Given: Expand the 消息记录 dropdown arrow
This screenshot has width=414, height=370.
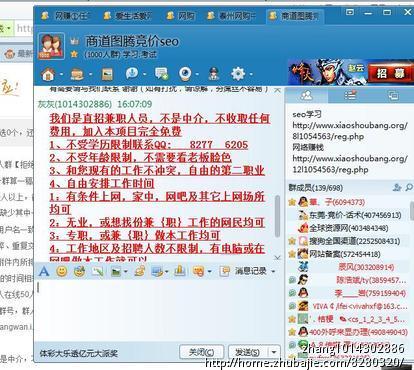Looking at the screenshot, I should (273, 272).
